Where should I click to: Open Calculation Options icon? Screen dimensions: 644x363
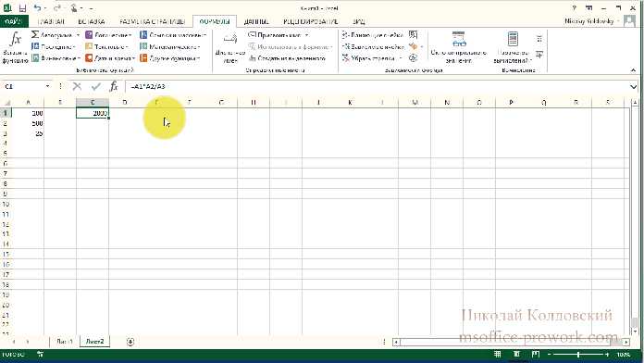pos(513,39)
